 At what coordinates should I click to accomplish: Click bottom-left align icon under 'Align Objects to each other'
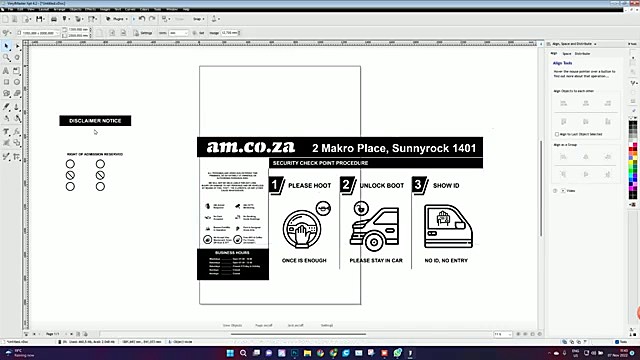(x=563, y=122)
